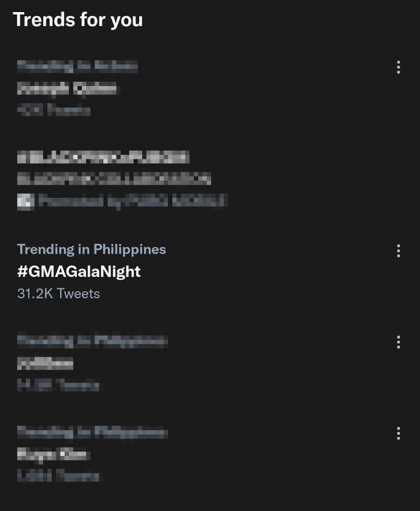The width and height of the screenshot is (420, 511).
Task: Click the blurred category line of the last trend
Action: click(92, 433)
